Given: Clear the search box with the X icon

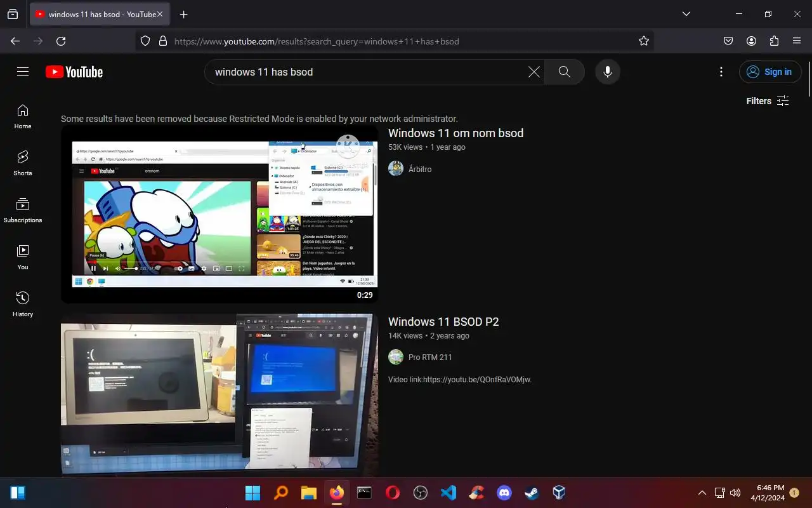Looking at the screenshot, I should click(x=534, y=72).
